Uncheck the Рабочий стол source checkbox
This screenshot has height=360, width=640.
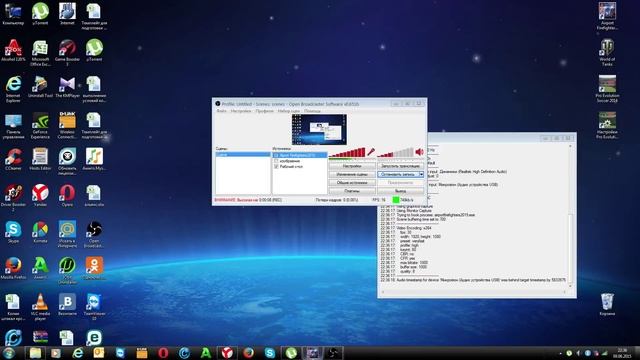(x=276, y=167)
